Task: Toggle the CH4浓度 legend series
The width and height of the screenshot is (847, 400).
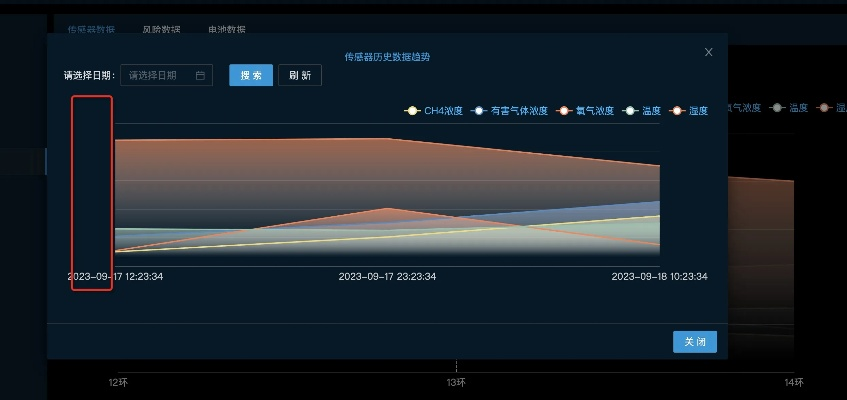Action: pyautogui.click(x=433, y=111)
